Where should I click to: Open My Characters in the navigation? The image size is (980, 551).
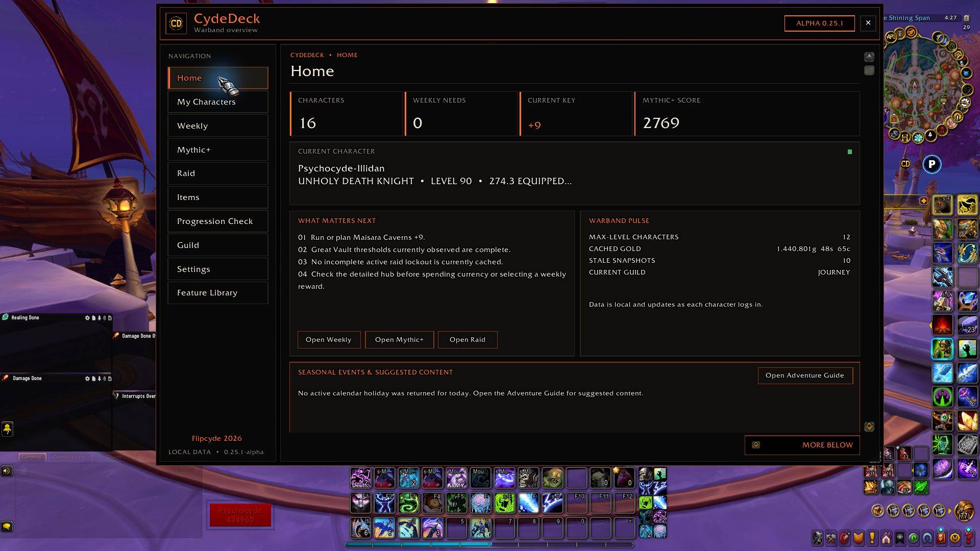[x=218, y=102]
